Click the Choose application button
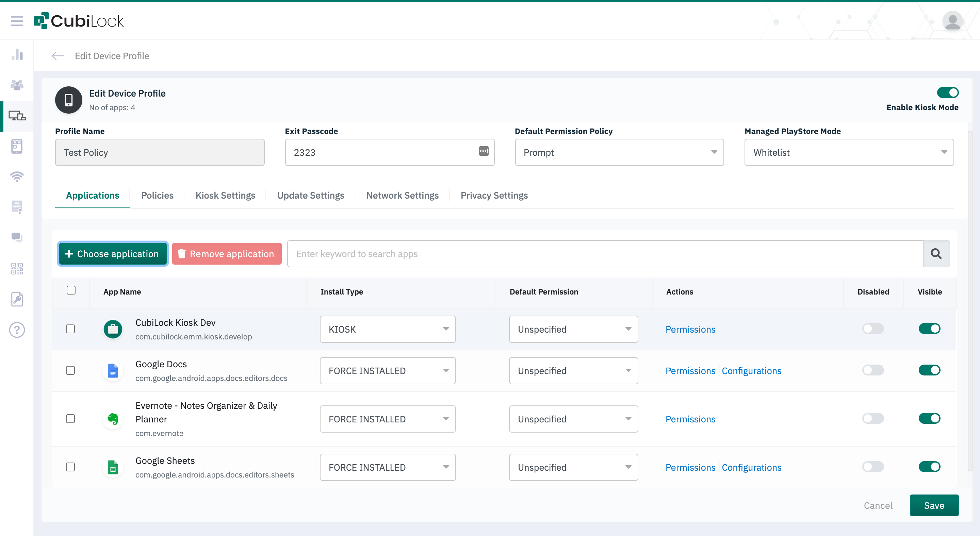980x536 pixels. pos(113,254)
